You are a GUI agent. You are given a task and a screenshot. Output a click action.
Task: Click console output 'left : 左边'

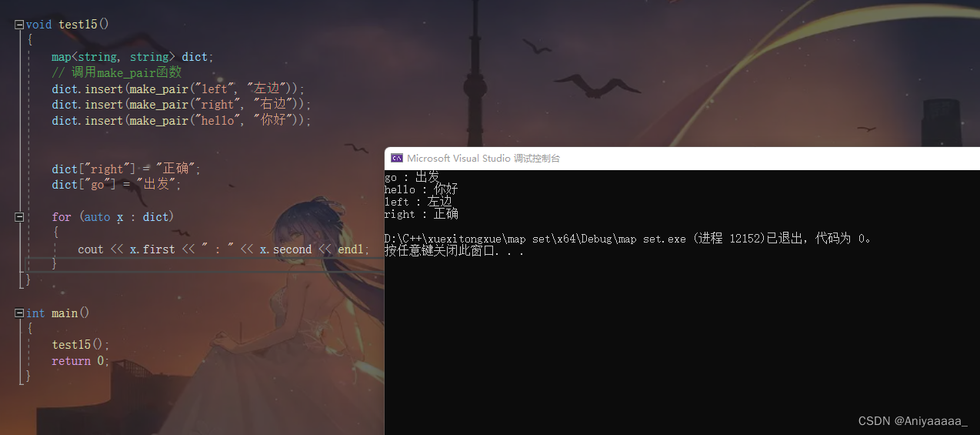(x=418, y=202)
